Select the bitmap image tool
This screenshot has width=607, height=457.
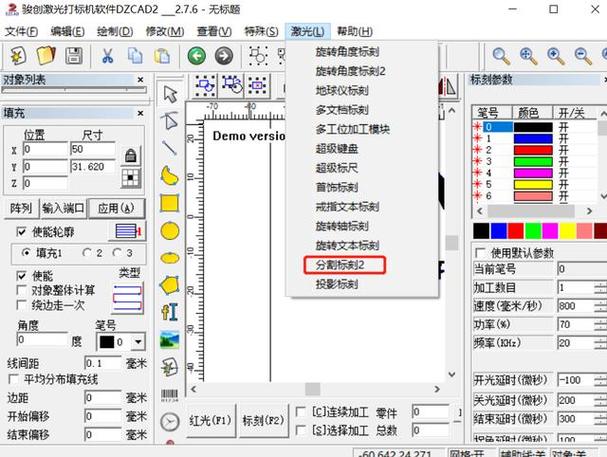(x=170, y=340)
